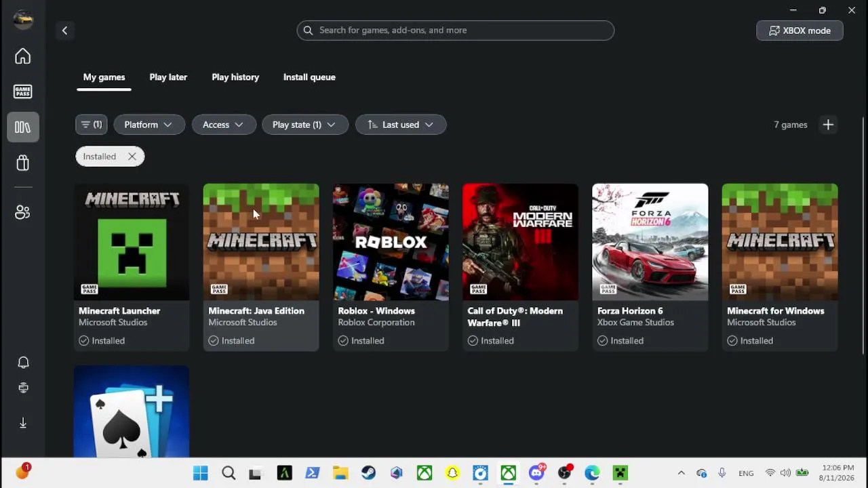Open Discord from the taskbar
This screenshot has width=868, height=488.
click(x=536, y=472)
